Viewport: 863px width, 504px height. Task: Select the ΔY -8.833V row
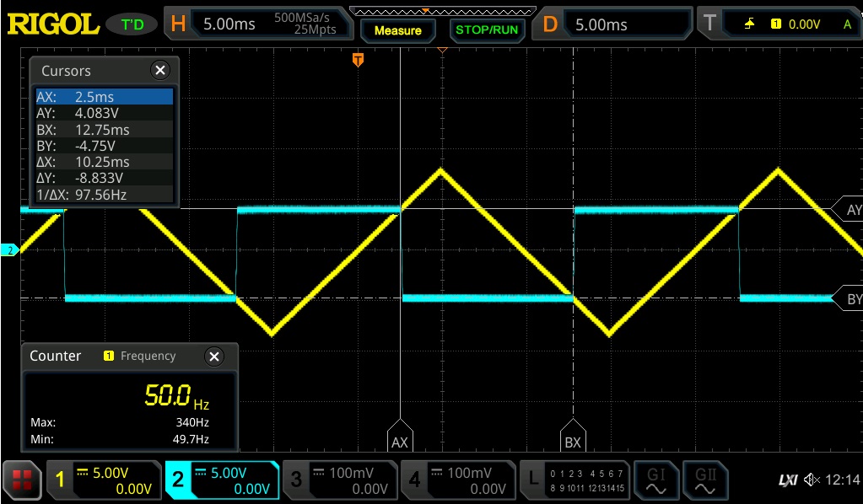(x=105, y=178)
